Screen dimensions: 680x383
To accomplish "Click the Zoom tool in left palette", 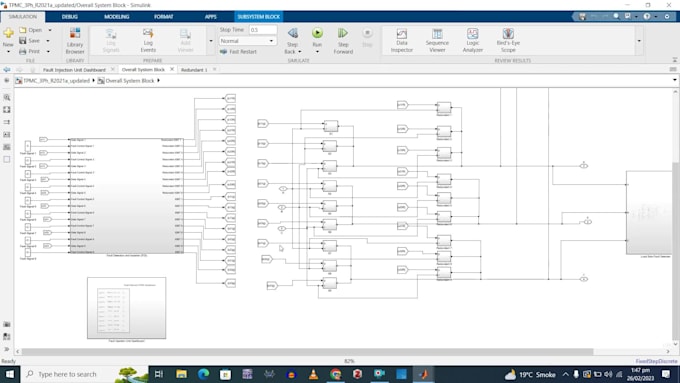I will 7,98.
